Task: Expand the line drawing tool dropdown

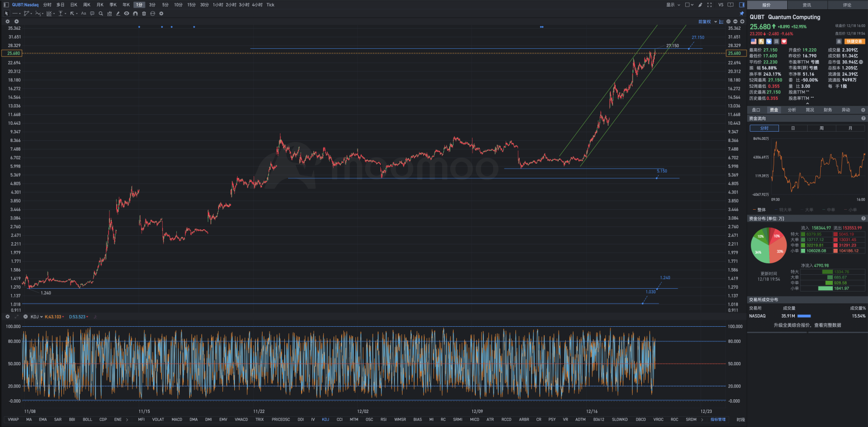Action: [20, 14]
